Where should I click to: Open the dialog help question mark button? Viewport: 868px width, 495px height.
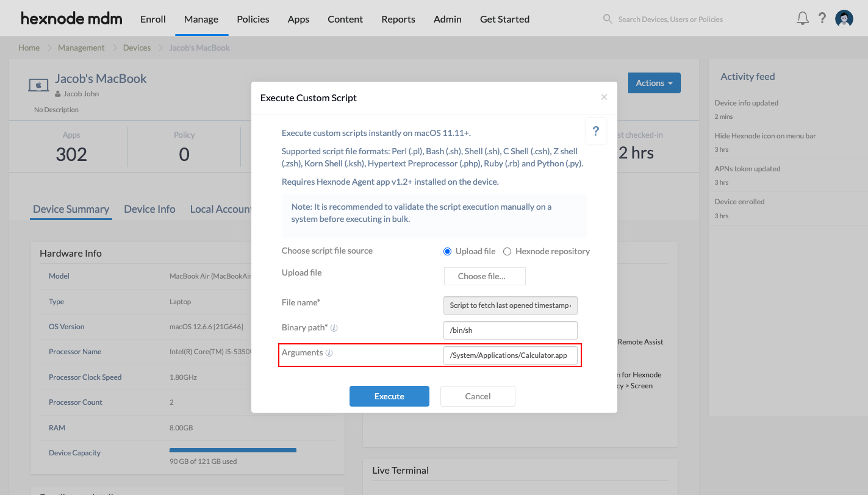pyautogui.click(x=596, y=131)
